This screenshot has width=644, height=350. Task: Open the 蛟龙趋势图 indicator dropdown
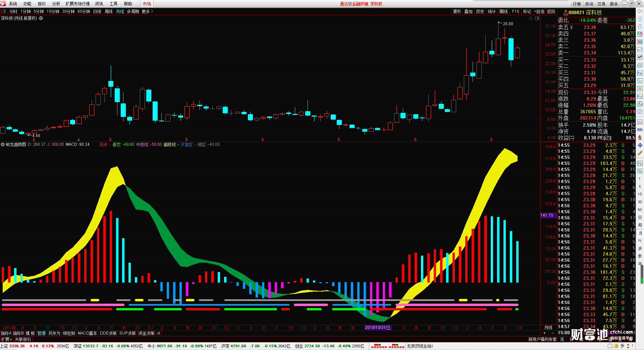click(x=3, y=144)
